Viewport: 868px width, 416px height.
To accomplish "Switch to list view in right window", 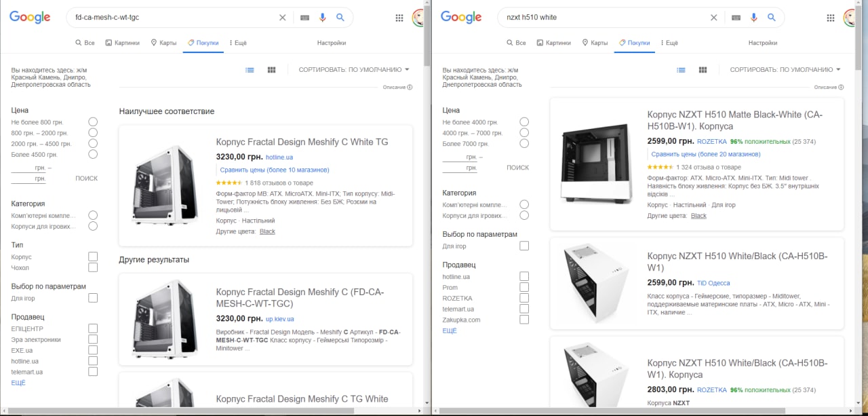I will tap(682, 70).
